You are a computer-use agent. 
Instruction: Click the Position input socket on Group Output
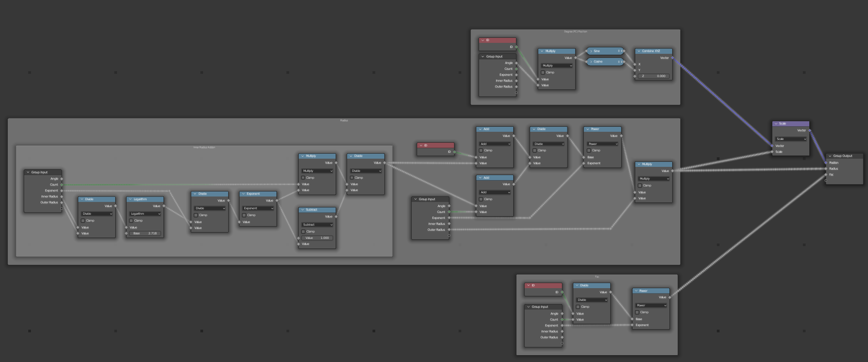[x=826, y=163]
